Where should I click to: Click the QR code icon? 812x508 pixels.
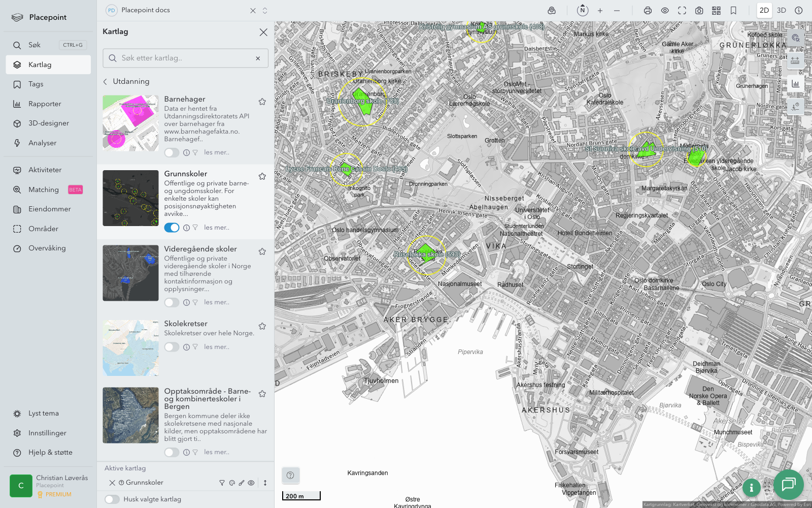716,11
